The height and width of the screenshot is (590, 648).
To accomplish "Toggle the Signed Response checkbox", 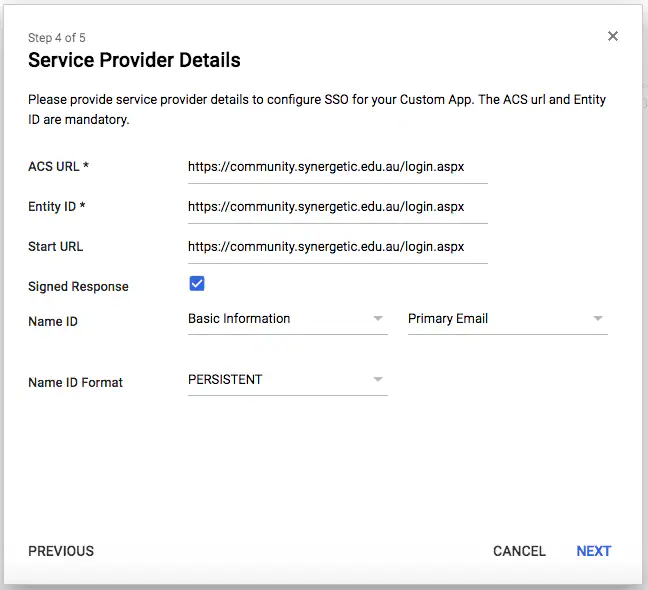I will pos(197,284).
